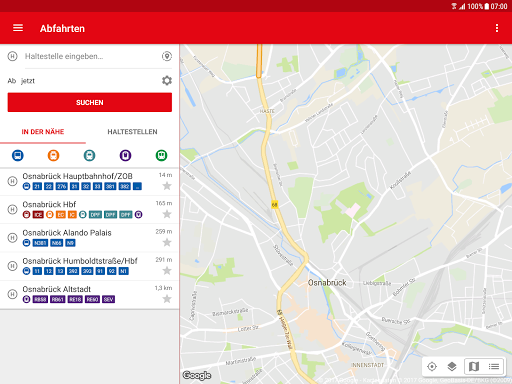Favorite Osnabrück Hauptbahnhof/ZOB with star
This screenshot has height=384, width=512.
tap(167, 186)
